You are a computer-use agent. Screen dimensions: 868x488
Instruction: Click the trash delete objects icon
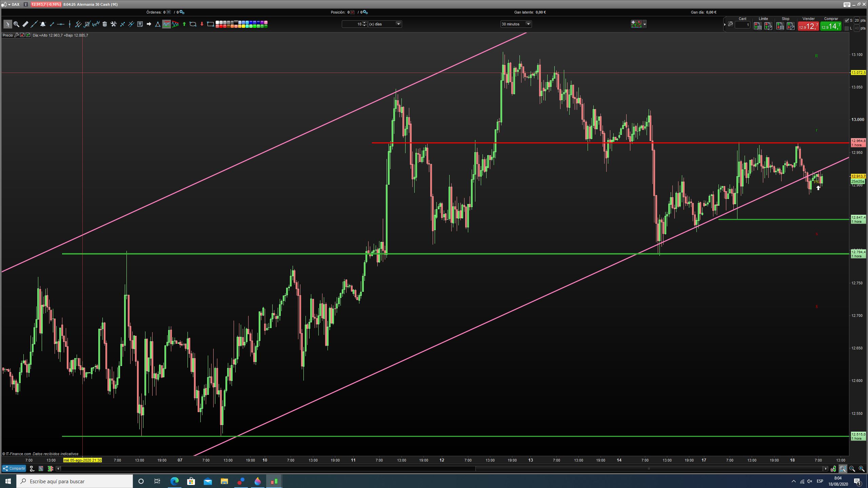(105, 24)
